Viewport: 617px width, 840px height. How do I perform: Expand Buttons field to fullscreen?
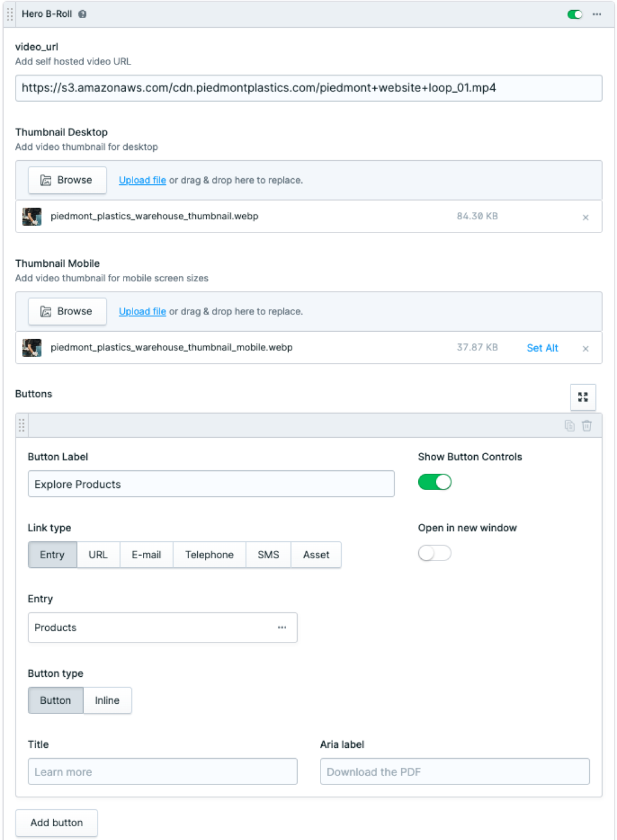[583, 397]
